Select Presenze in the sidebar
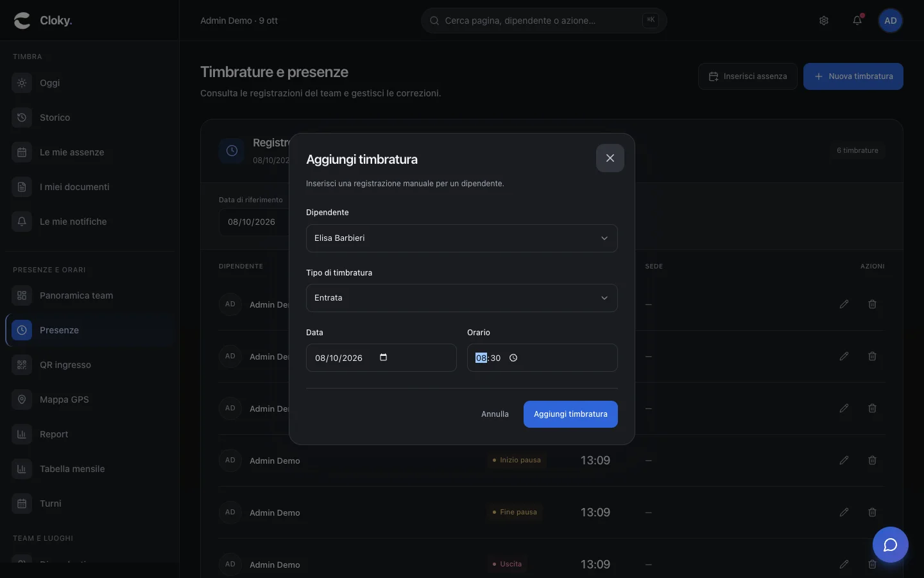This screenshot has width=924, height=578. pos(89,330)
